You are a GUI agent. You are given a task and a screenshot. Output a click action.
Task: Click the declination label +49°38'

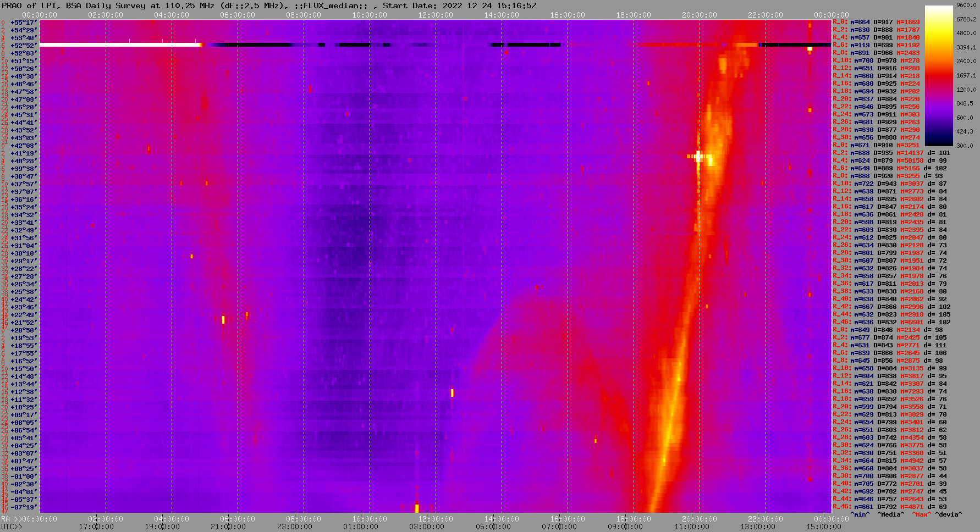point(24,76)
